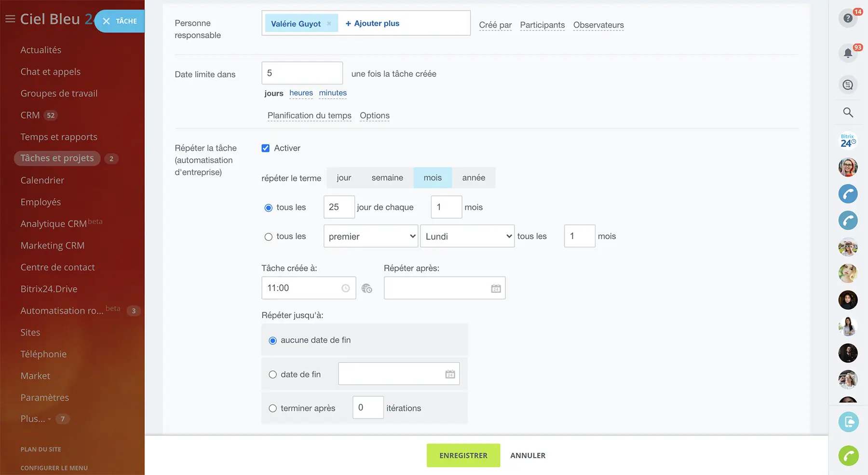Open the 'Lundi' weekday dropdown
868x475 pixels.
[x=467, y=237]
